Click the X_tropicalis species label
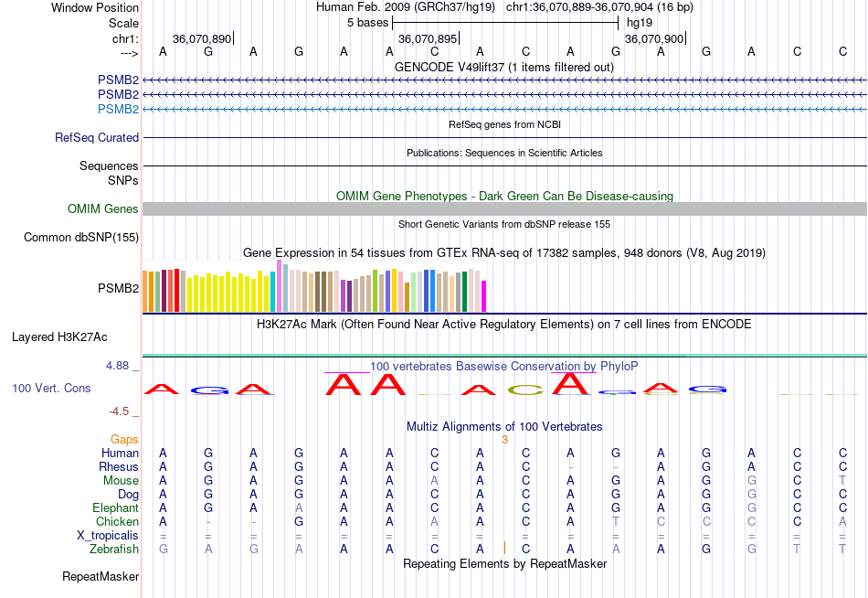Screen dimensions: 868x598 coord(108,536)
